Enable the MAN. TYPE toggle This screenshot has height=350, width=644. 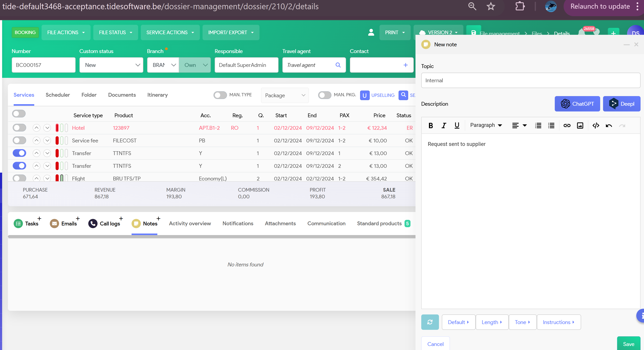pyautogui.click(x=220, y=95)
